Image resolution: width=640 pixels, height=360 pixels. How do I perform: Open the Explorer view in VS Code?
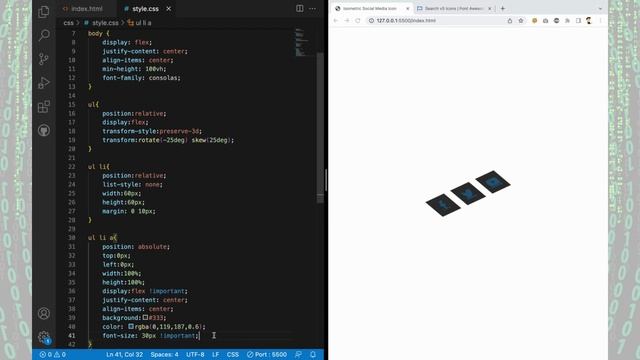point(44,12)
